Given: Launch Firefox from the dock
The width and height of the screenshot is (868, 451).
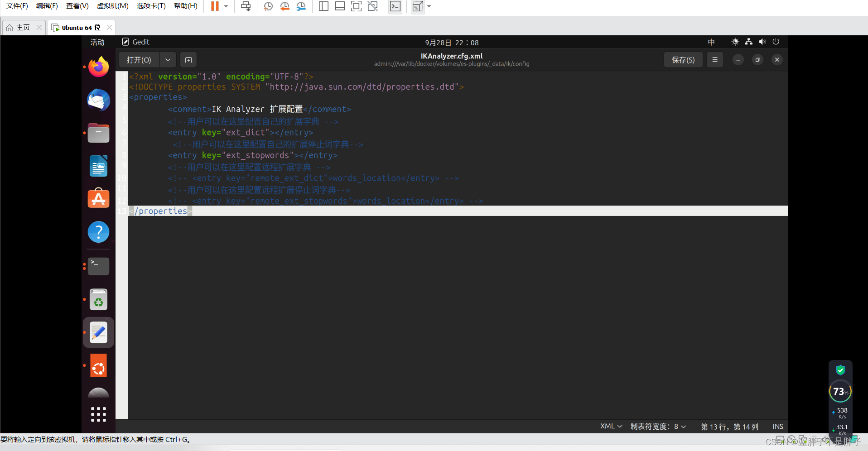Looking at the screenshot, I should tap(98, 67).
